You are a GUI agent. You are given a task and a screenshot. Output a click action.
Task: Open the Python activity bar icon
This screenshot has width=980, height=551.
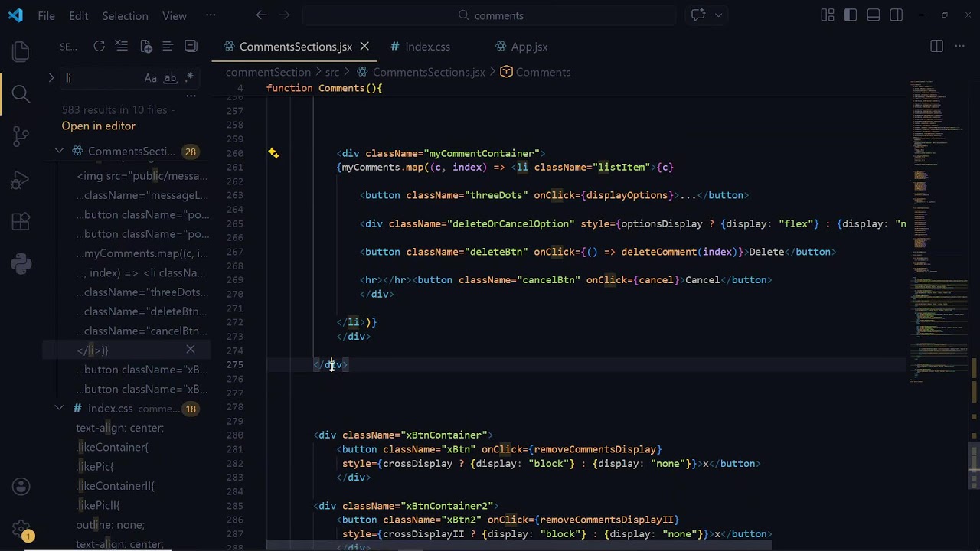tap(21, 265)
